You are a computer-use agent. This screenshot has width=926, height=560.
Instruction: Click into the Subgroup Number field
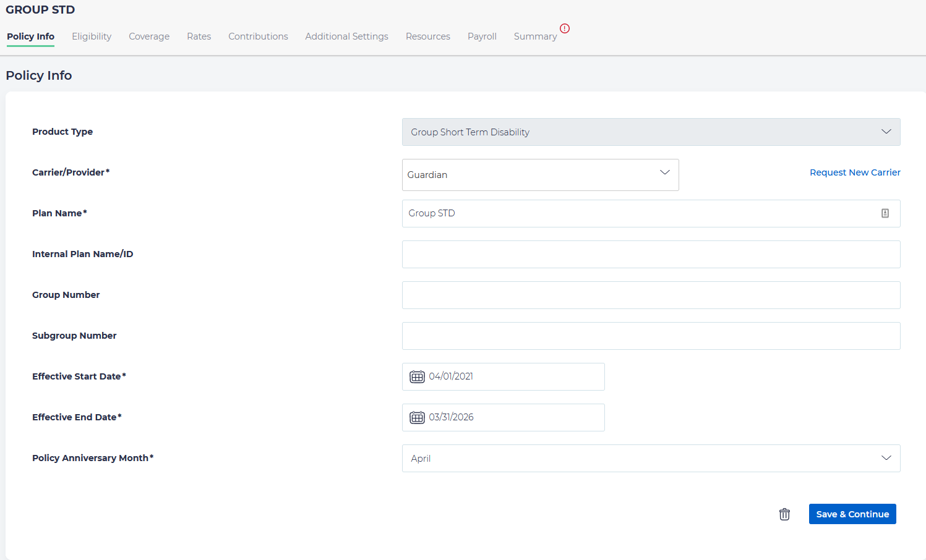pyautogui.click(x=651, y=336)
